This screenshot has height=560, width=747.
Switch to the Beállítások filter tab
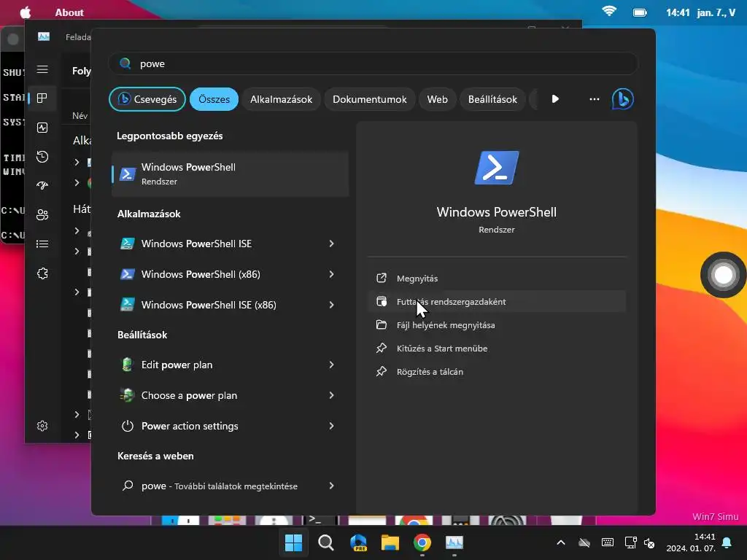coord(492,99)
